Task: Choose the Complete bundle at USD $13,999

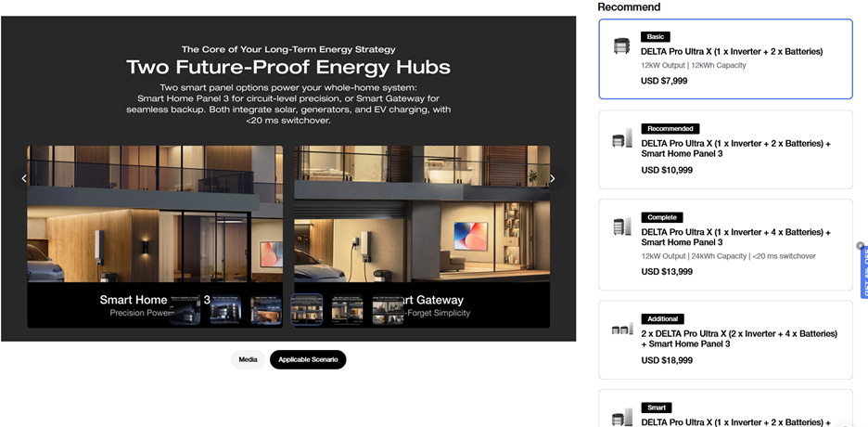Action: click(x=725, y=245)
